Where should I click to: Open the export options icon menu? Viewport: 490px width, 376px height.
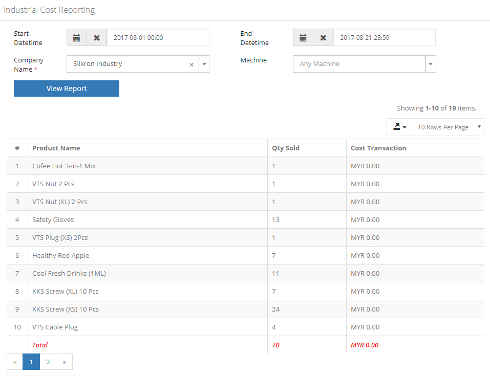coord(400,127)
